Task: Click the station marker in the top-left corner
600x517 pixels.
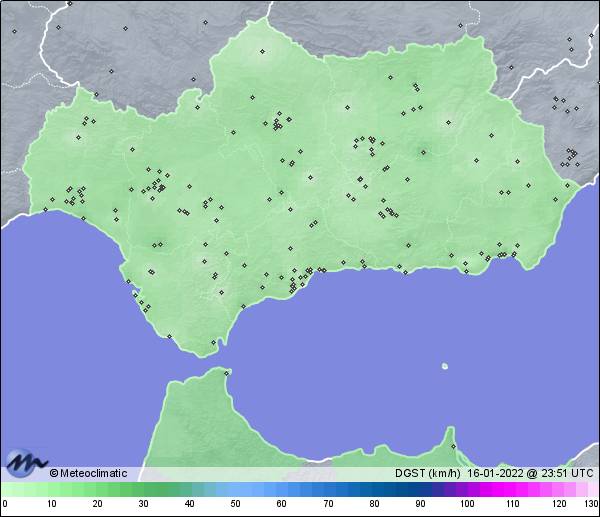Action: (15, 30)
